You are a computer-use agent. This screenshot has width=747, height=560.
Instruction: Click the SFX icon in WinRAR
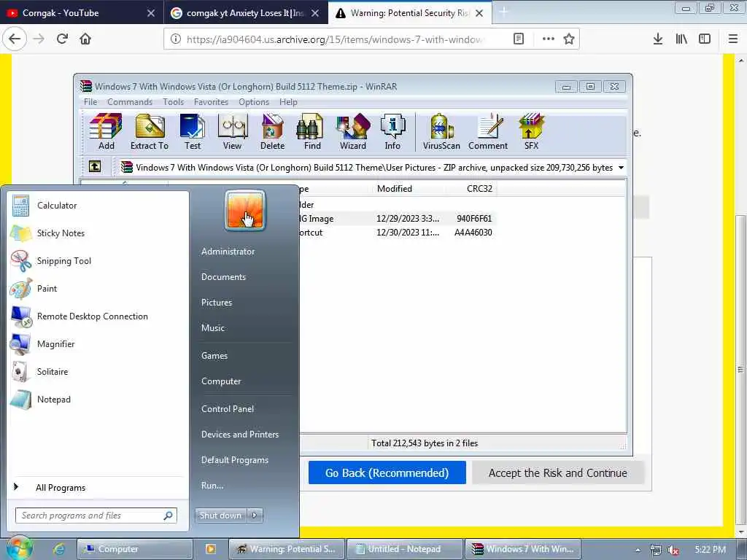pyautogui.click(x=531, y=131)
